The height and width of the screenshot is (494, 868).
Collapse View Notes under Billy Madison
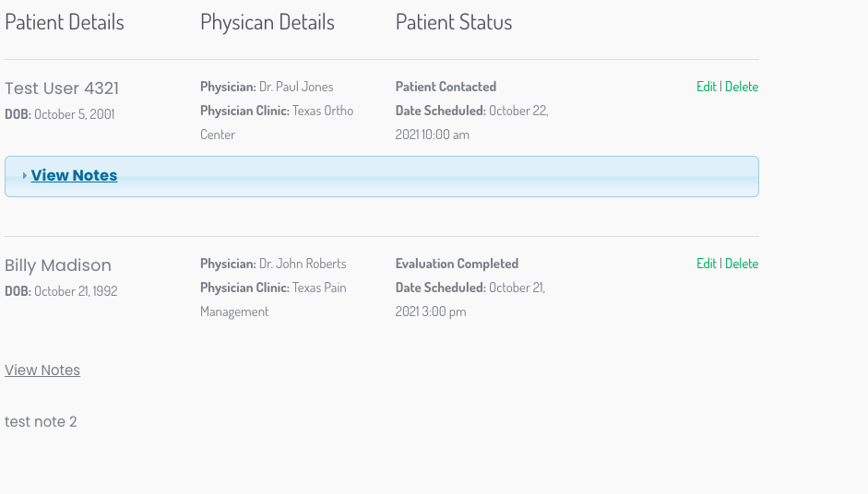[x=42, y=370]
